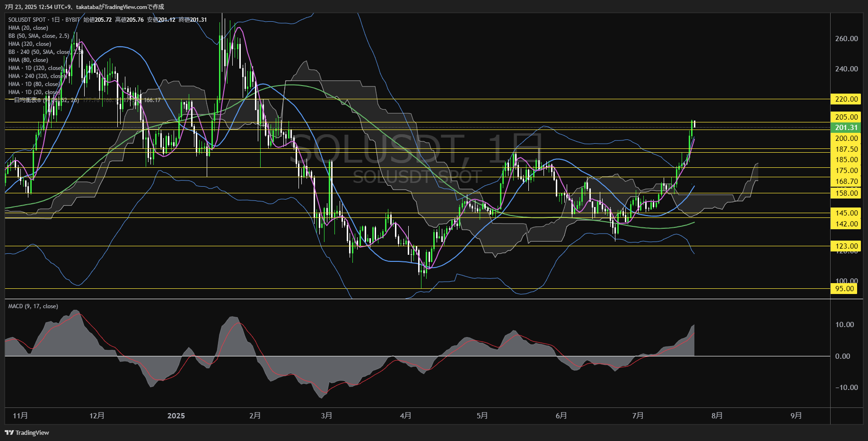Click the yellow 187.50 price label
The image size is (868, 441).
(x=846, y=149)
